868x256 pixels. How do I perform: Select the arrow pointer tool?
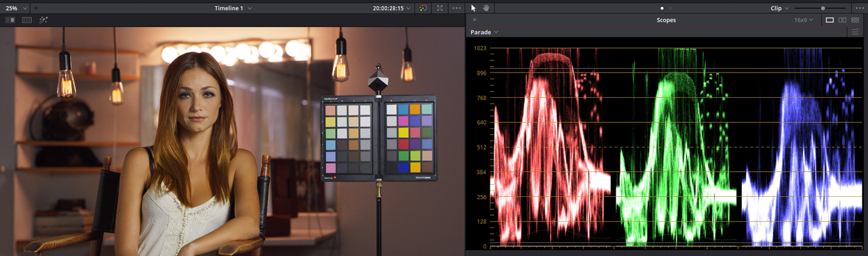474,8
